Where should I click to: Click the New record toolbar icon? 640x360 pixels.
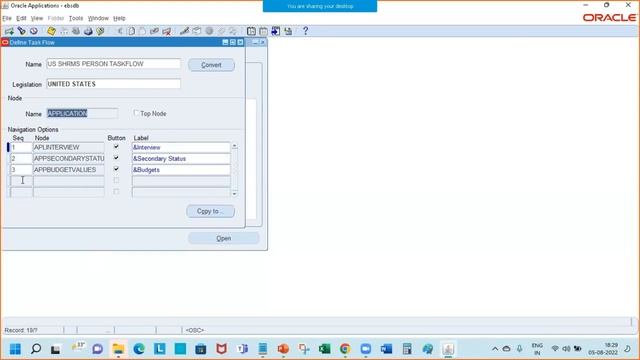(x=9, y=31)
